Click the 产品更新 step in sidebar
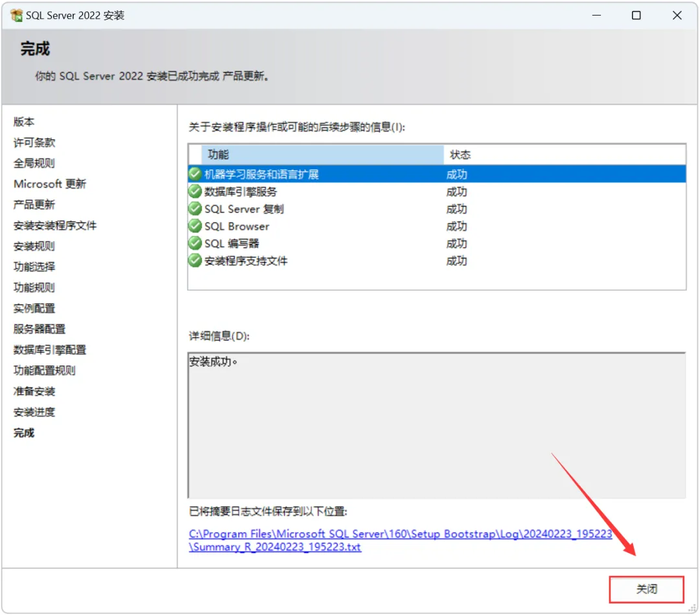The width and height of the screenshot is (700, 615). point(34,204)
